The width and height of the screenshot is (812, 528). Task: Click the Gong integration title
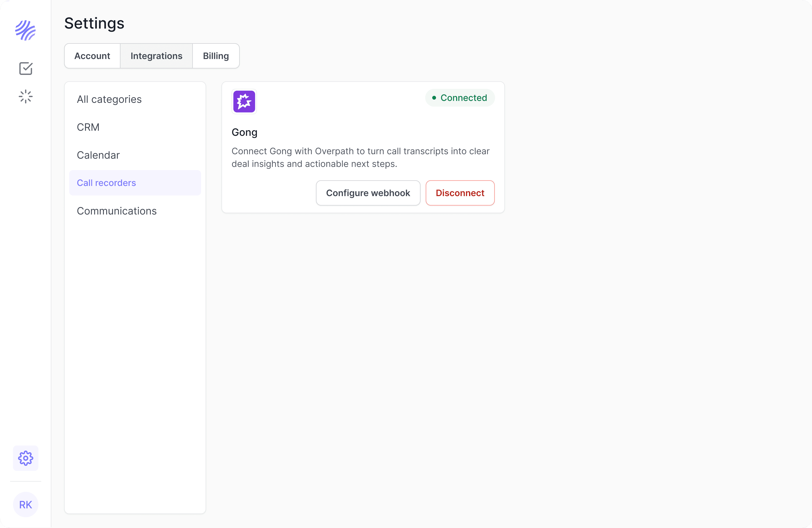click(244, 132)
